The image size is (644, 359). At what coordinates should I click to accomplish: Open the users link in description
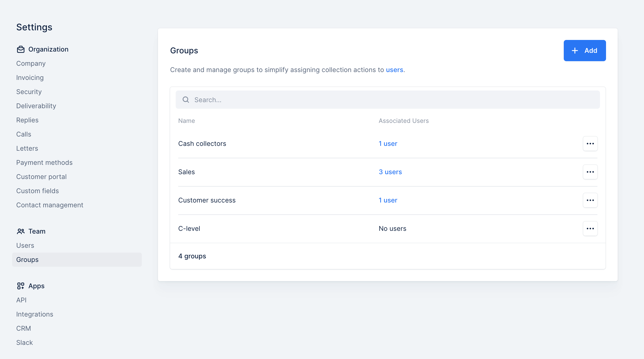pos(394,70)
